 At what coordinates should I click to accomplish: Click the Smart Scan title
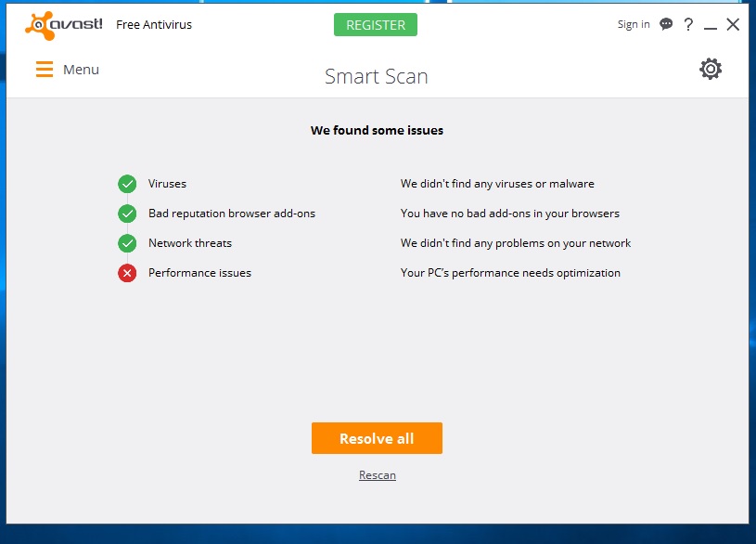[x=377, y=76]
